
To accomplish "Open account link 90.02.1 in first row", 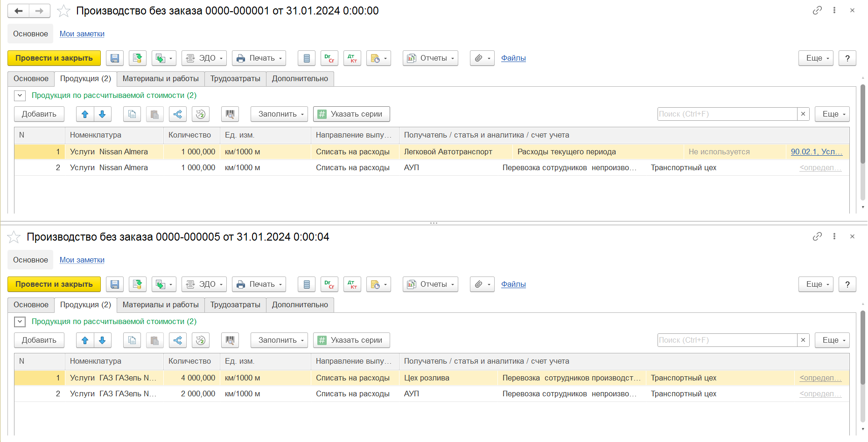I will click(x=817, y=152).
